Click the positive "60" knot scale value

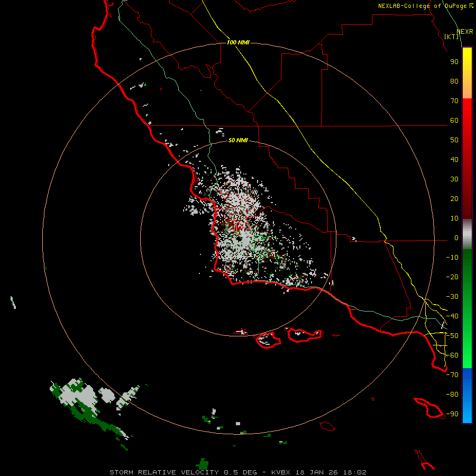[454, 121]
